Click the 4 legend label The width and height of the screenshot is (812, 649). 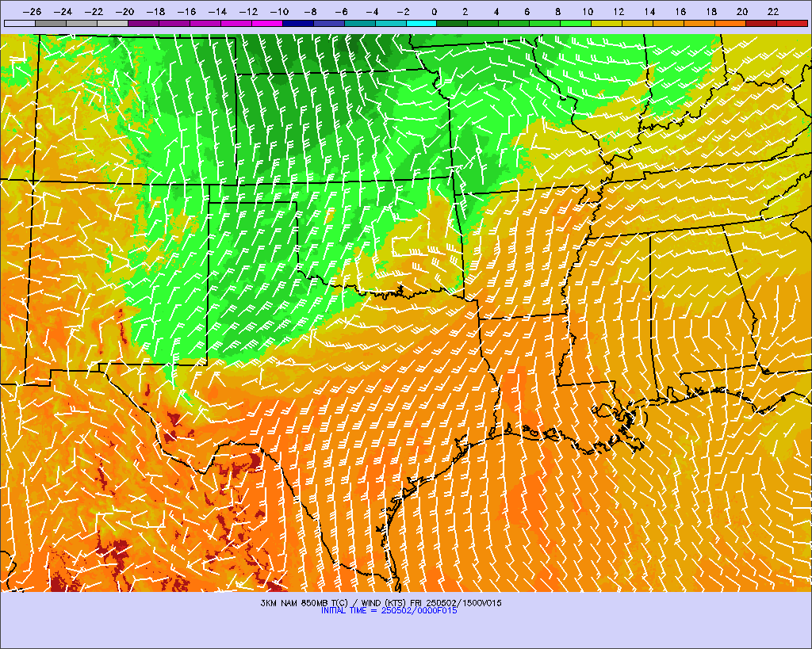(496, 12)
